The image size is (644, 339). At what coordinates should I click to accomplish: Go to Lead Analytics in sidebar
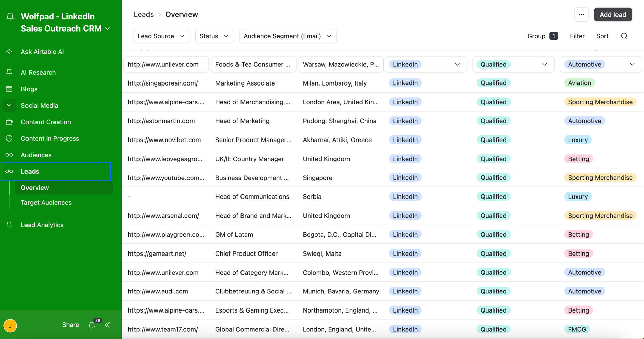42,225
